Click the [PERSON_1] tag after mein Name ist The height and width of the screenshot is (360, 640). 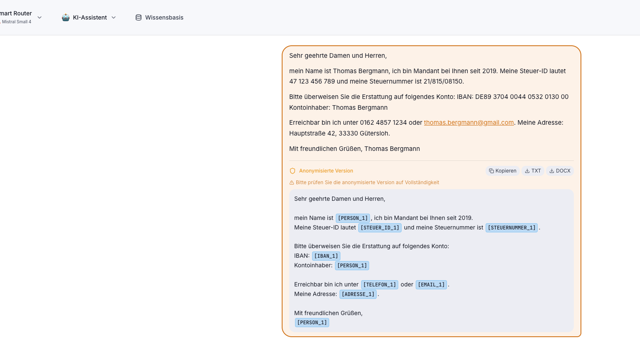click(353, 218)
